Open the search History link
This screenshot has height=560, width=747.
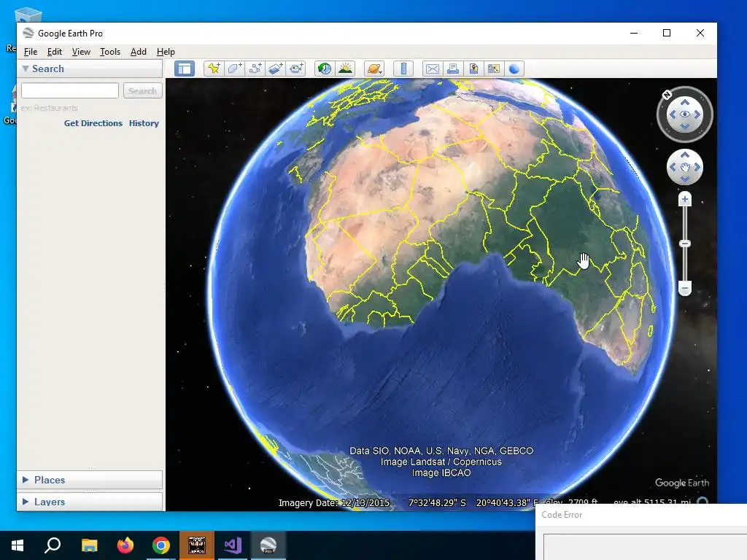144,122
